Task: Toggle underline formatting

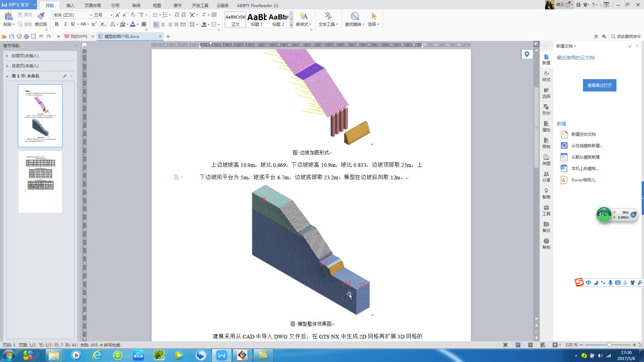Action: [73, 24]
